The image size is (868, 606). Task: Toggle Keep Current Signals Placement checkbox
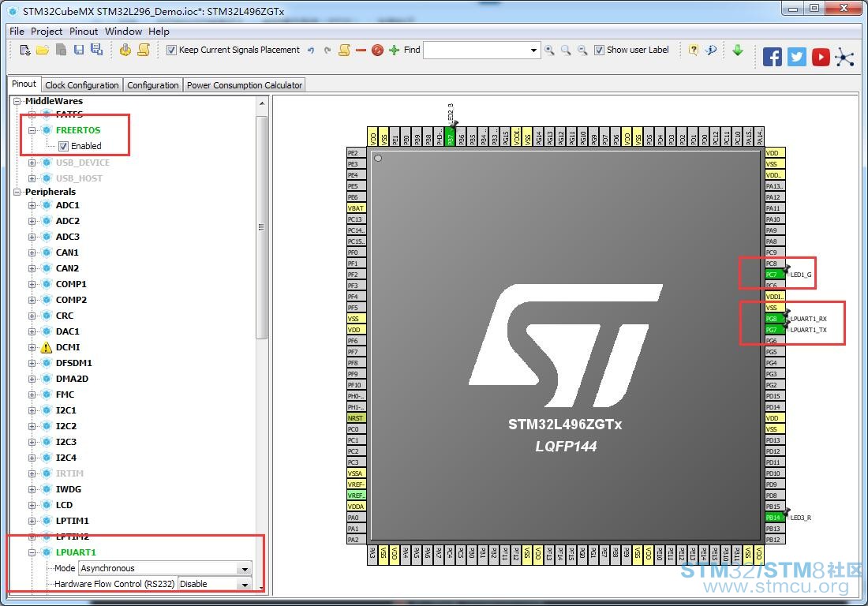(171, 50)
